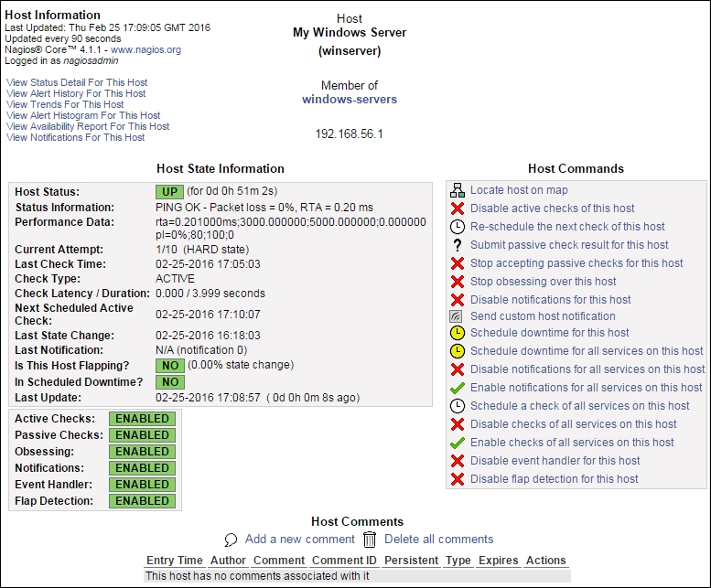Click the NO badge for Is This Host Flapping

coord(170,366)
